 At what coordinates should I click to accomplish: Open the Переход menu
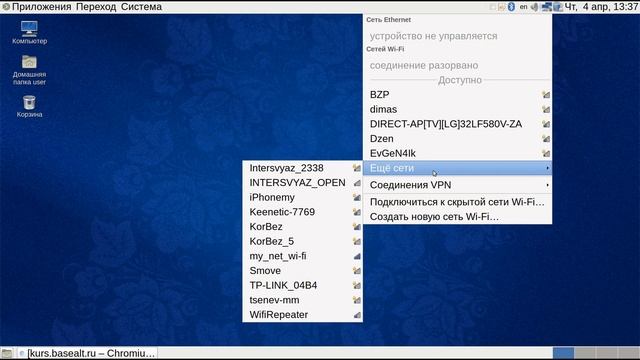(96, 7)
